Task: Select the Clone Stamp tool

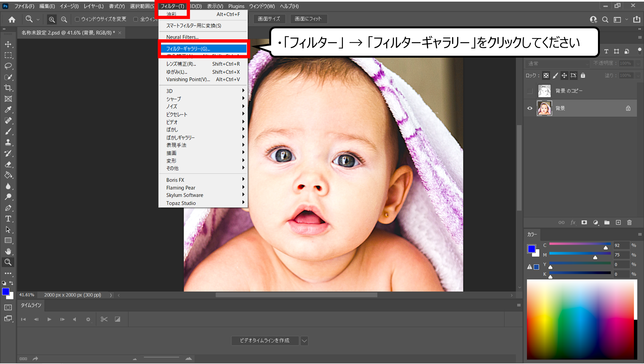Action: [x=8, y=142]
